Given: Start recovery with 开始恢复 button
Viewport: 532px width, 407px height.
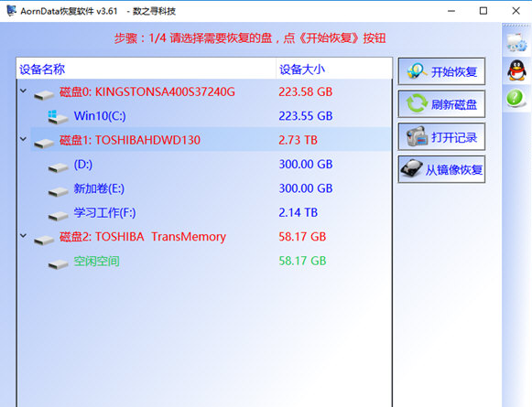Looking at the screenshot, I should click(x=441, y=71).
